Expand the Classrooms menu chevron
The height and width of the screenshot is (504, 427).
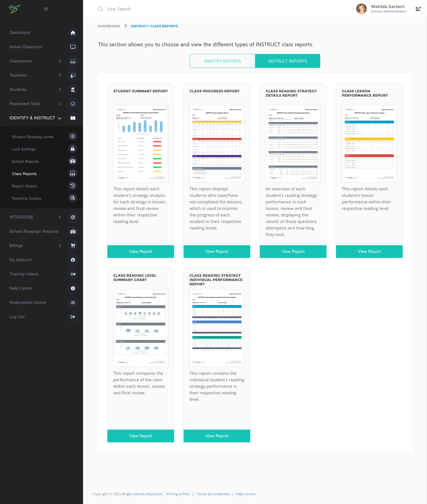click(60, 61)
